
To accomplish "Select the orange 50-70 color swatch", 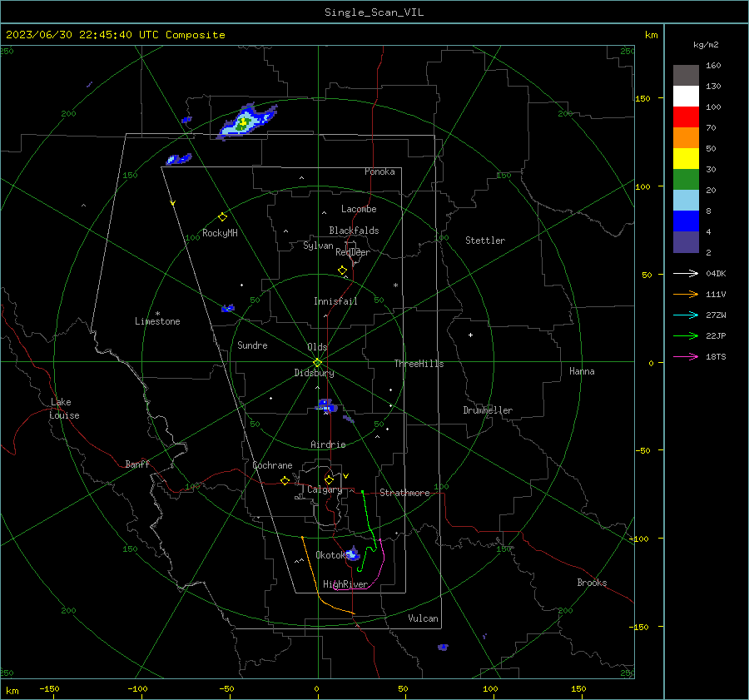I will click(686, 138).
